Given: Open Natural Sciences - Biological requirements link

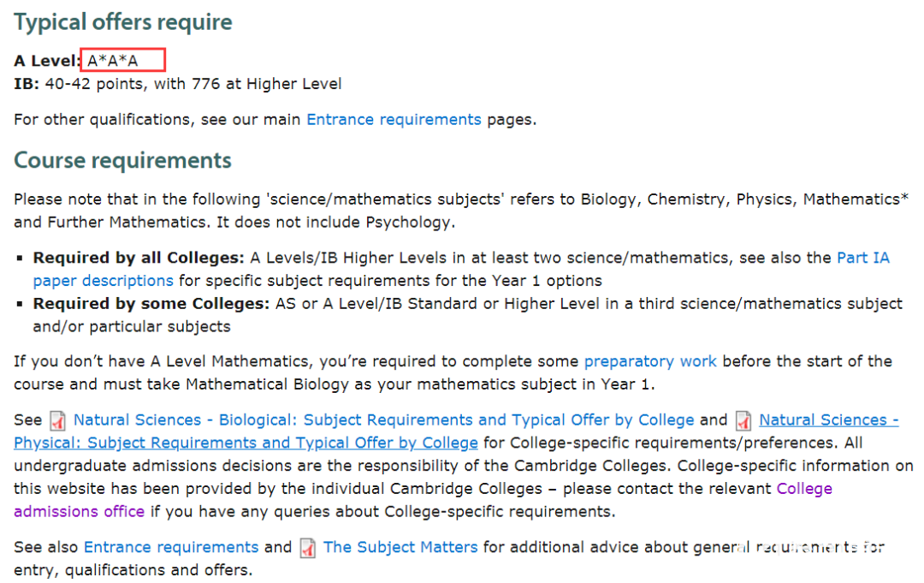Looking at the screenshot, I should pos(383,419).
